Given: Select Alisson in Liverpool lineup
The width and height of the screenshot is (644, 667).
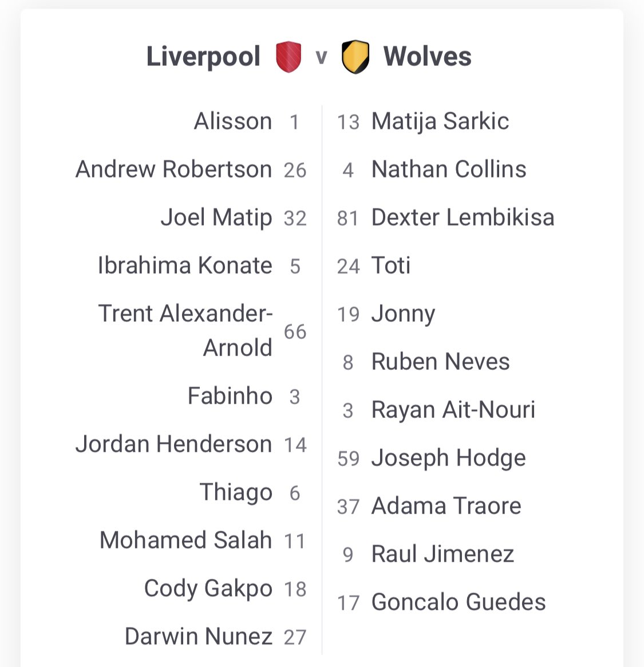Looking at the screenshot, I should tap(233, 121).
